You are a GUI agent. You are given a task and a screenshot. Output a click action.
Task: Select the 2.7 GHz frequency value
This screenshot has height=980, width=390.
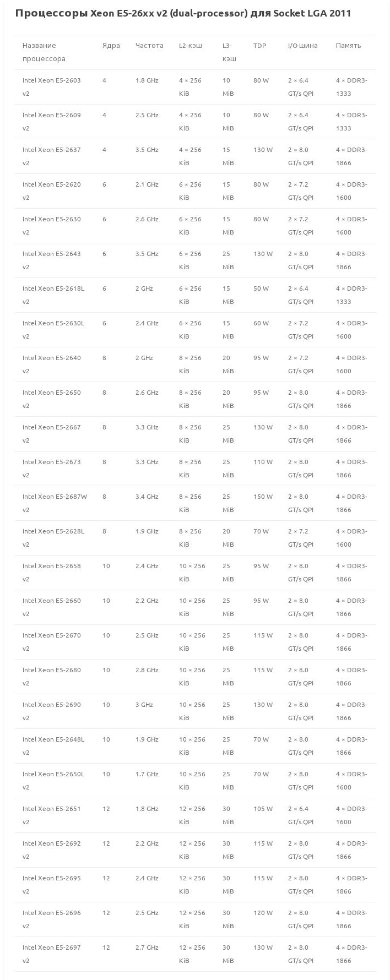click(x=147, y=948)
